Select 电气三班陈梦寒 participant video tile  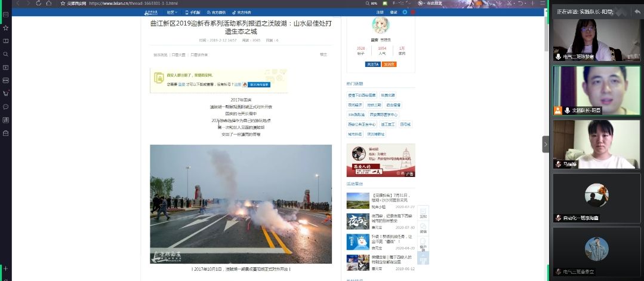(x=596, y=40)
